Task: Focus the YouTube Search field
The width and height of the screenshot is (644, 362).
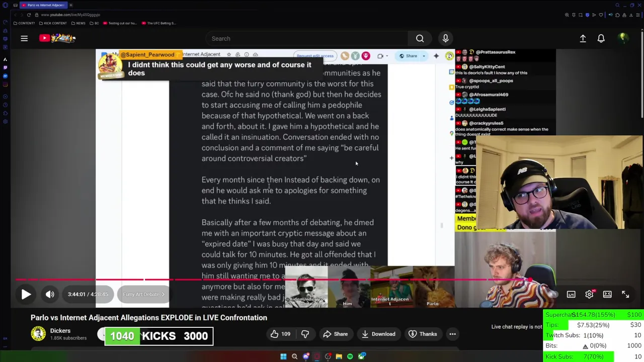Action: (307, 38)
